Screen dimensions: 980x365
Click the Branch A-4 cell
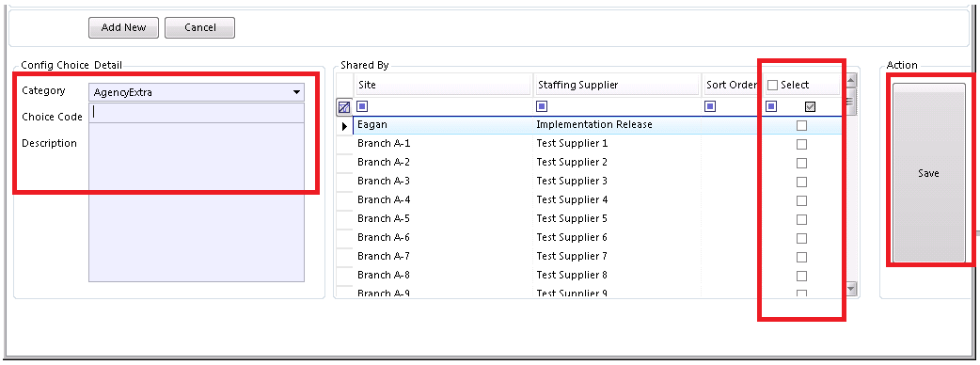(442, 200)
